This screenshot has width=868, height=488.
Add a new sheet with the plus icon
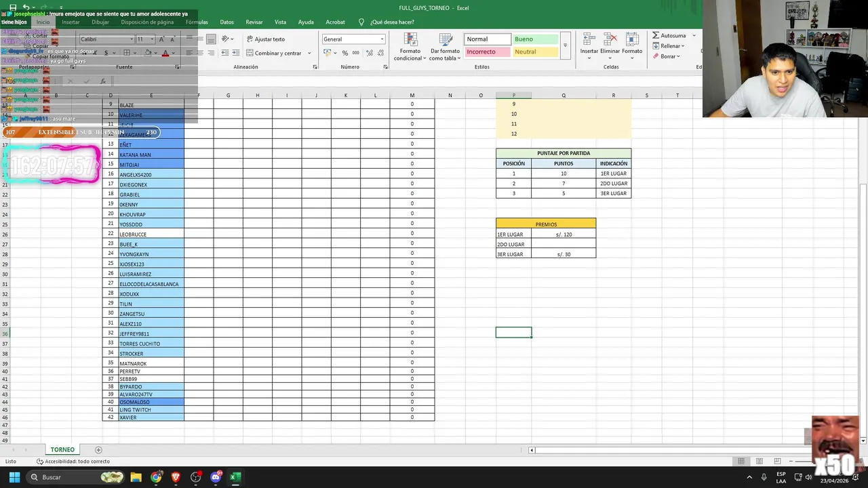(98, 450)
